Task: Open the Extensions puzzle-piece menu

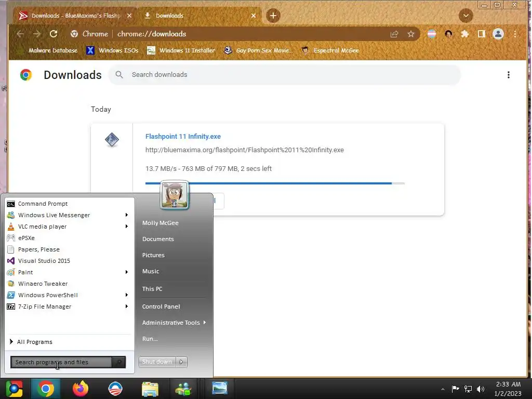Action: [x=465, y=34]
